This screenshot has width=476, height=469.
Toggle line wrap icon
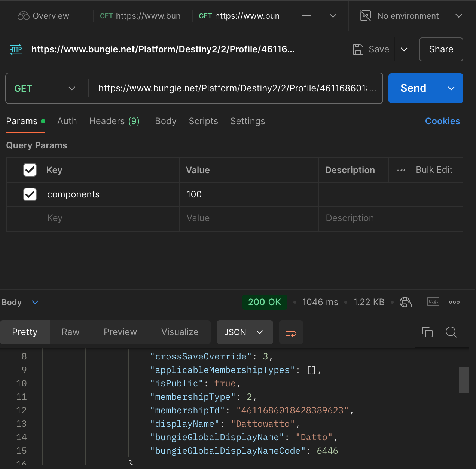coord(291,332)
